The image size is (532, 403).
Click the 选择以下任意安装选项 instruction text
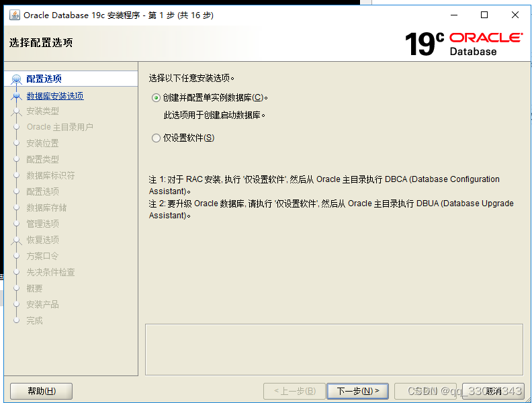pos(191,79)
